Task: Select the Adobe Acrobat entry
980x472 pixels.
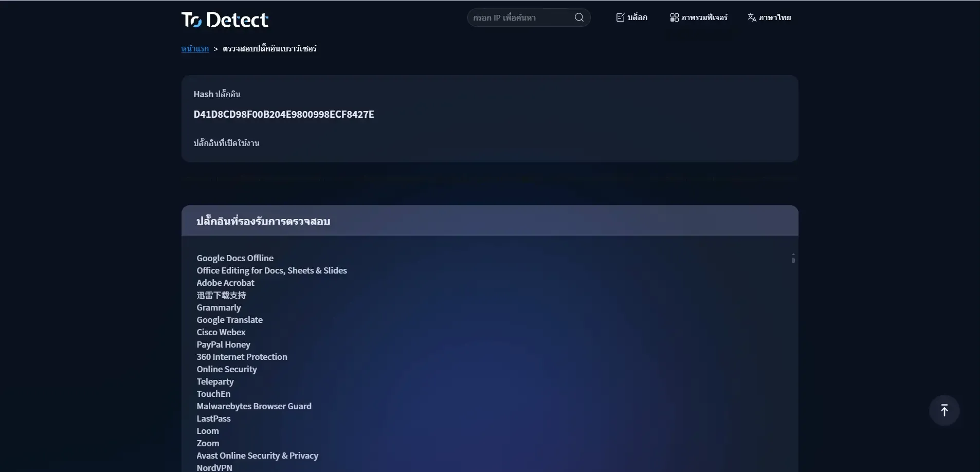Action: [x=225, y=283]
